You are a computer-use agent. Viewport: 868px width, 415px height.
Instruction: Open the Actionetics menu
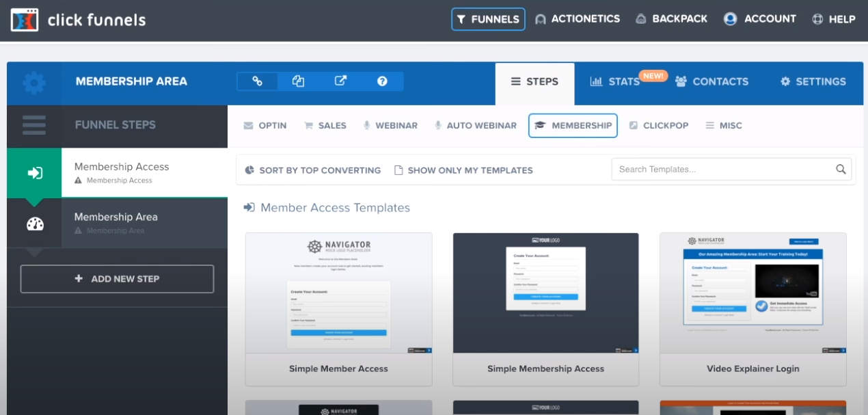(578, 19)
